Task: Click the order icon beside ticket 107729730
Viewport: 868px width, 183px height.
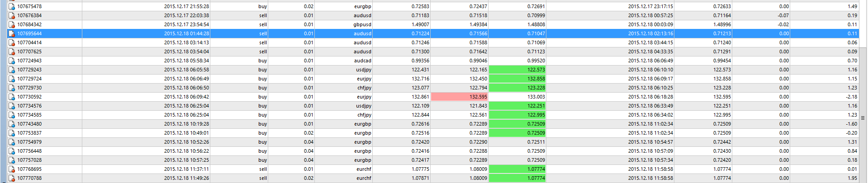Action: point(12,88)
